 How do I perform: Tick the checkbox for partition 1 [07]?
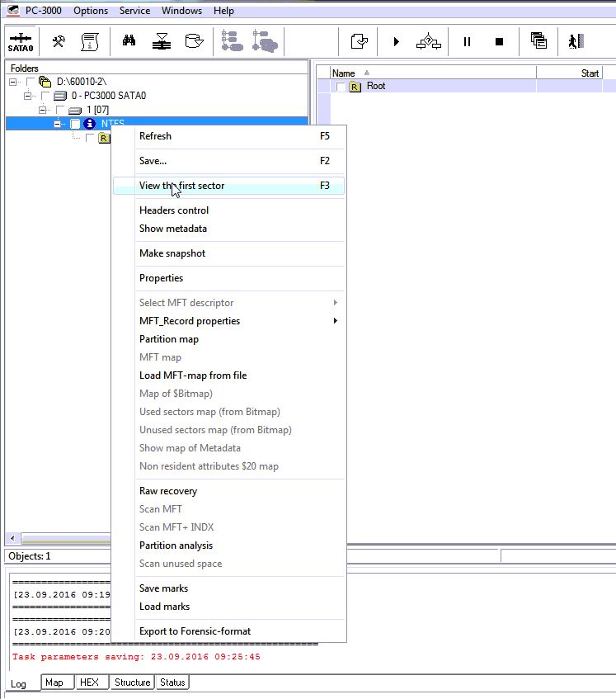[60, 110]
